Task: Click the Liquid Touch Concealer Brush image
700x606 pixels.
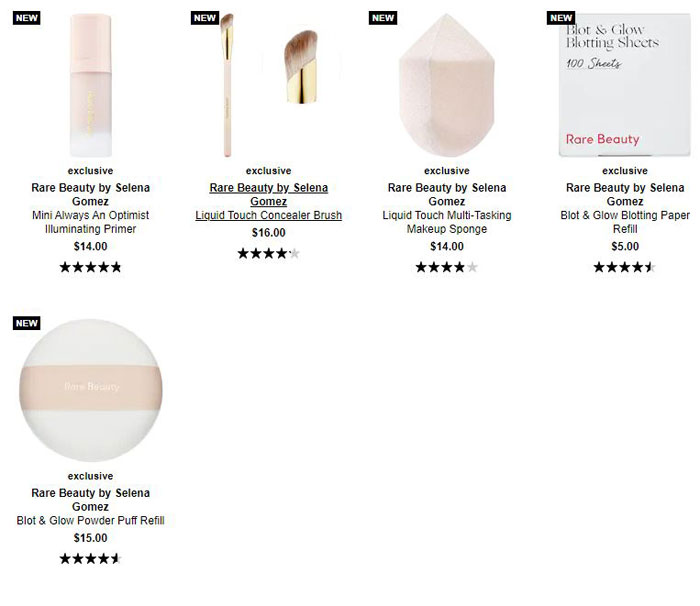Action: pos(268,85)
